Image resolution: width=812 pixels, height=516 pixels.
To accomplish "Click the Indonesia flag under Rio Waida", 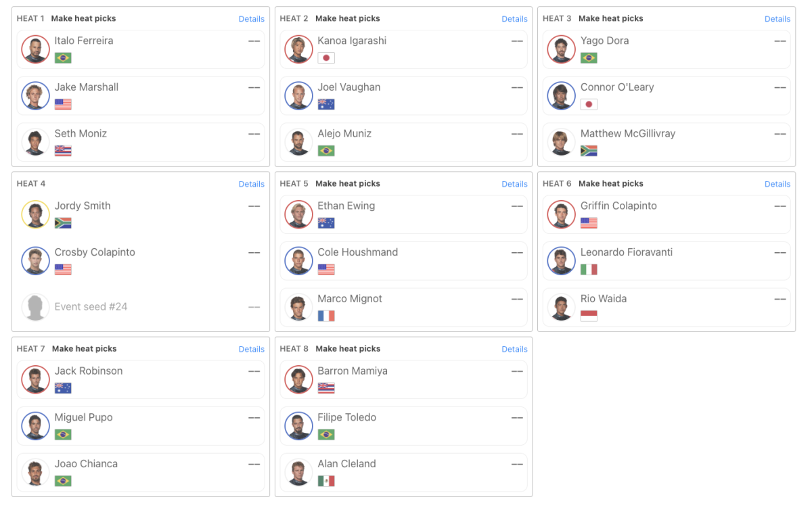I will 589,316.
